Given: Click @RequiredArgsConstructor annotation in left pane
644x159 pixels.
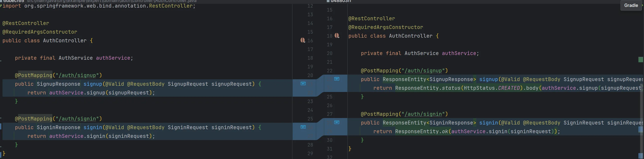Looking at the screenshot, I should (x=40, y=32).
